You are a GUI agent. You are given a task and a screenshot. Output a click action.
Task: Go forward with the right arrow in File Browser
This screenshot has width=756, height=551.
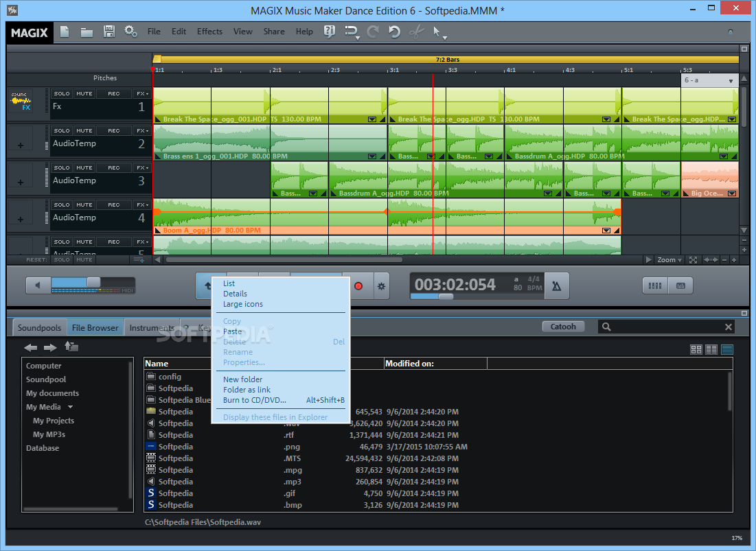(50, 347)
